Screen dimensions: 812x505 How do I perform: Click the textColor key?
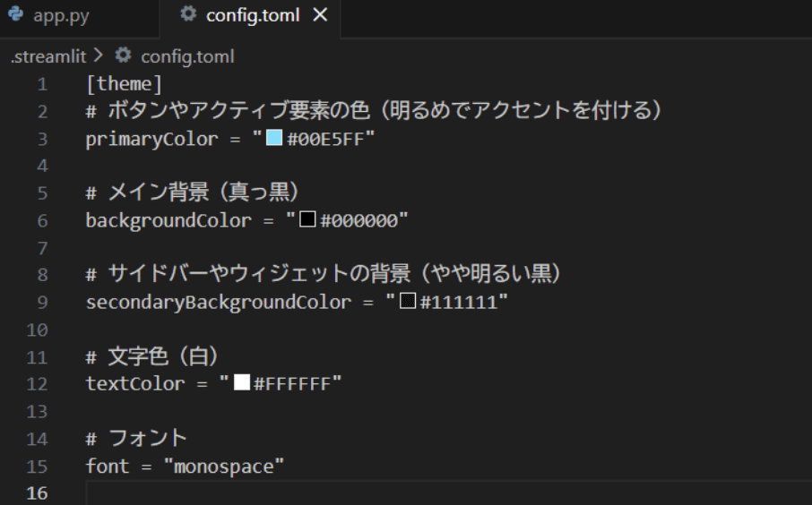click(135, 384)
